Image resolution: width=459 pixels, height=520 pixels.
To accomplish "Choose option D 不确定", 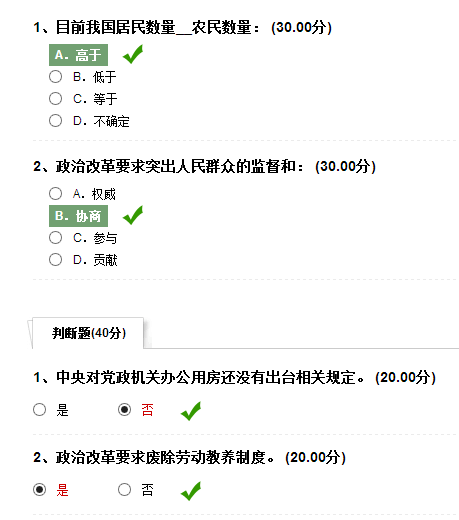I will pyautogui.click(x=55, y=121).
